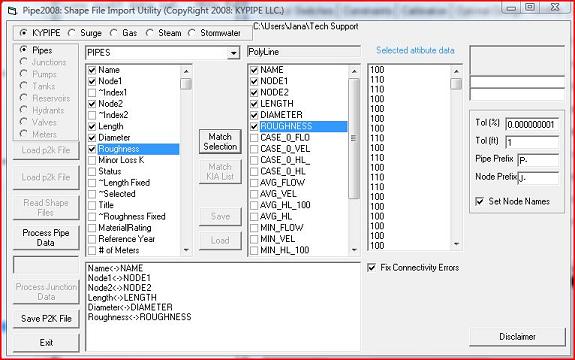Uncheck LENGTH in the shapefile field list
This screenshot has height=360, width=575.
(x=254, y=104)
